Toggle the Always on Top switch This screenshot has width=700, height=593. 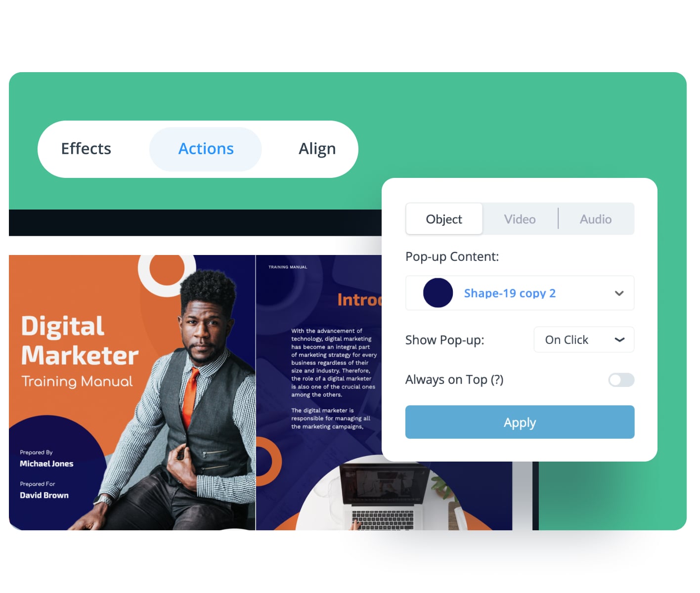point(621,380)
